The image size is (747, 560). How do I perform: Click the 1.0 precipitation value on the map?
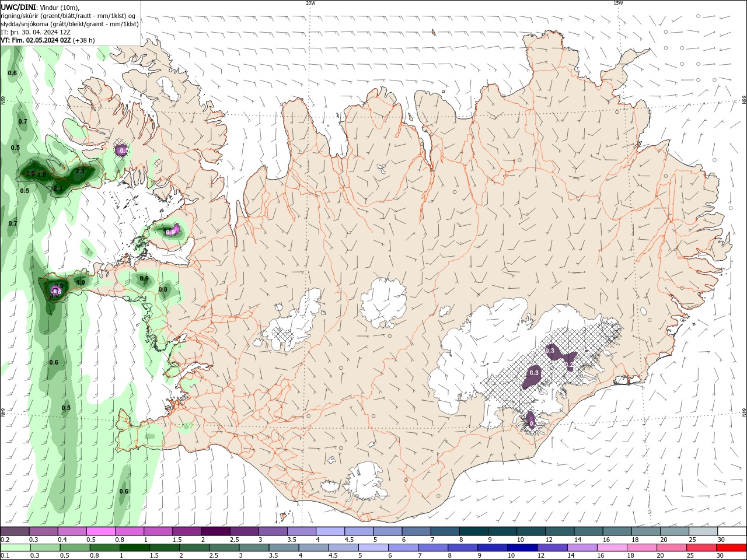(x=81, y=282)
